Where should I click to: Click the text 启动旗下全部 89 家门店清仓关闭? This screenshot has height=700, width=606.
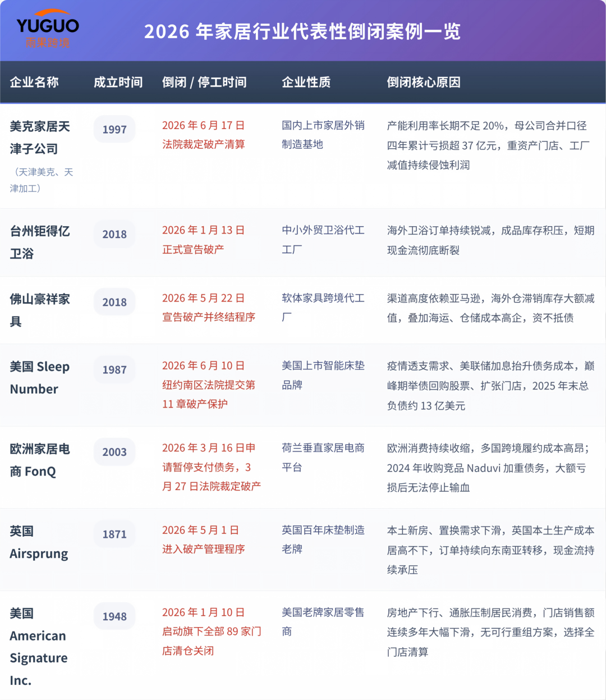pos(212,641)
